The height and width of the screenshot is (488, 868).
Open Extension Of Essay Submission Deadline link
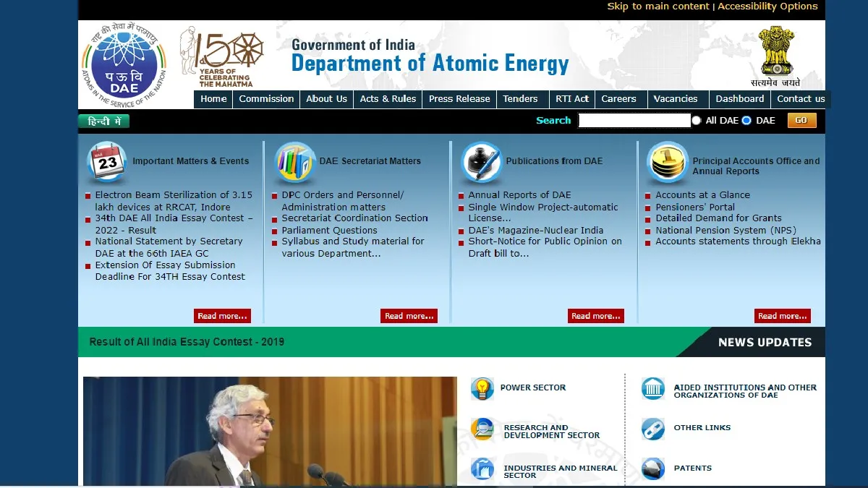pyautogui.click(x=170, y=270)
